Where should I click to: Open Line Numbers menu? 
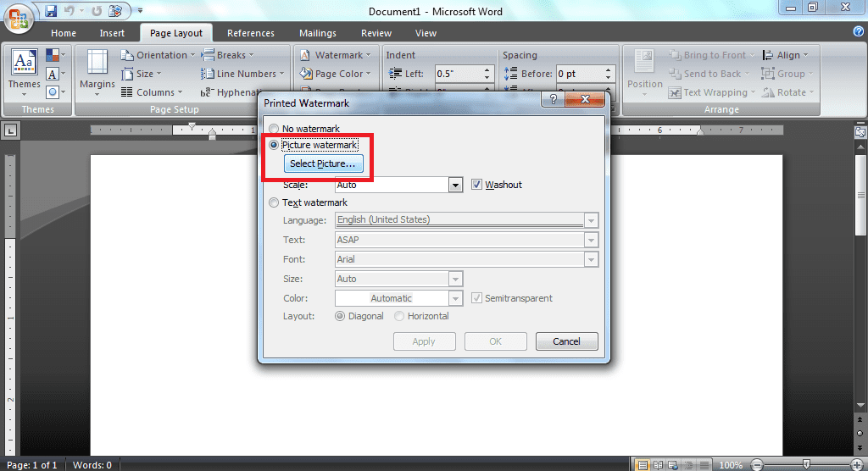[242, 74]
